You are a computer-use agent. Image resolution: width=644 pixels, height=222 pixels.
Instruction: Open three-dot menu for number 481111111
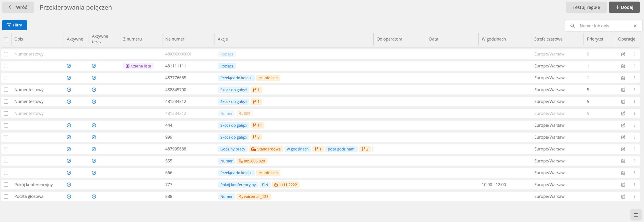[635, 66]
